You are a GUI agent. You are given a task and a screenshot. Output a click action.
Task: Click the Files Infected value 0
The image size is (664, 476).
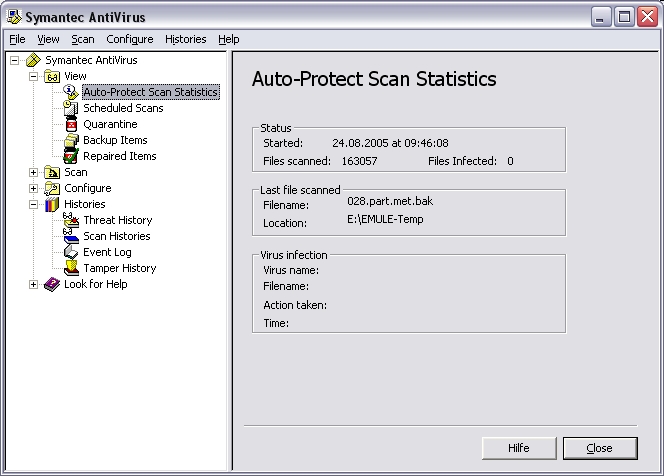click(x=510, y=161)
